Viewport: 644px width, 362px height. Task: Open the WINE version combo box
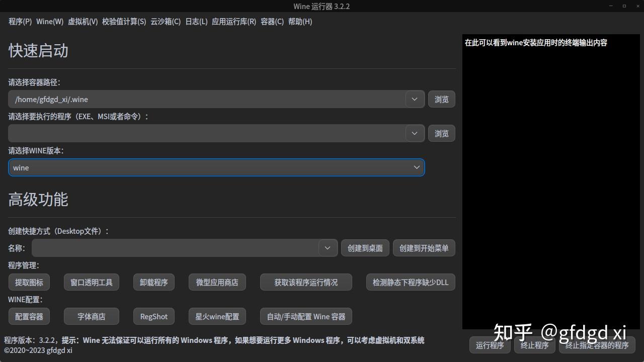416,167
